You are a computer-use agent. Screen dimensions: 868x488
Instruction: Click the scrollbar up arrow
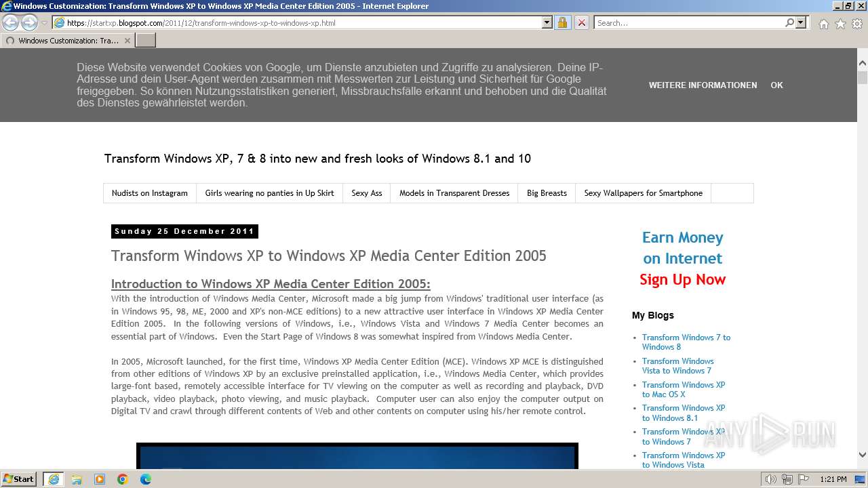(863, 62)
